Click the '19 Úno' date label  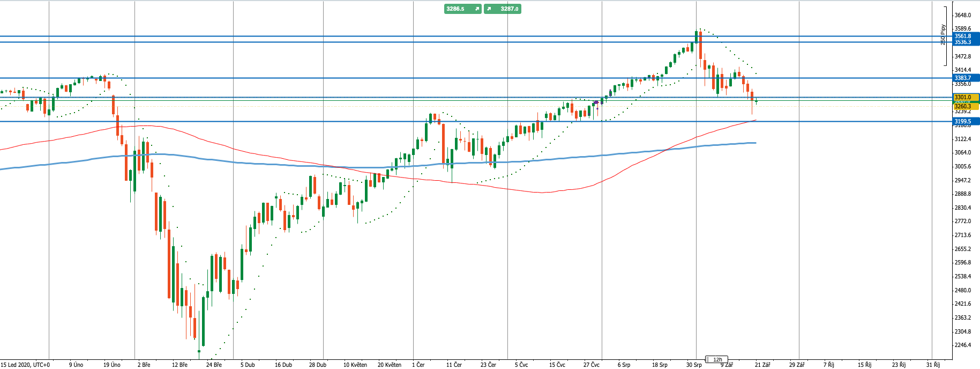pyautogui.click(x=111, y=365)
